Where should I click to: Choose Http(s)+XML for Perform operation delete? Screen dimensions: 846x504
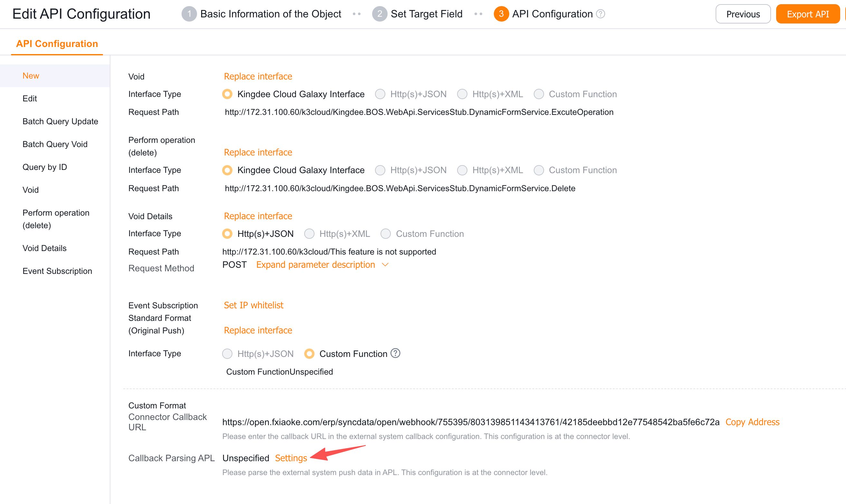point(462,170)
